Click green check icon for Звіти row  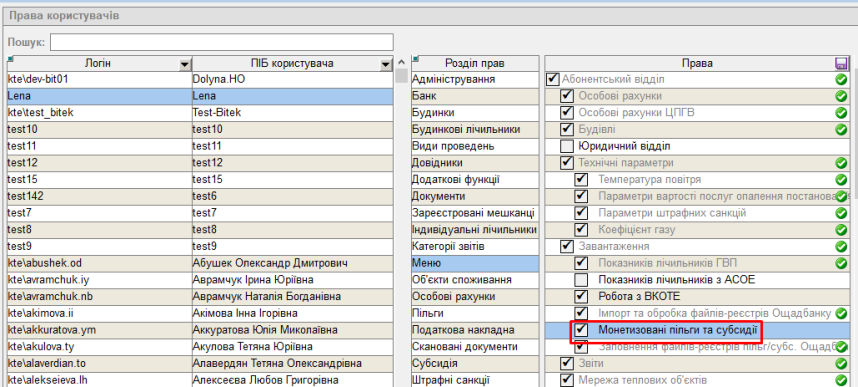[841, 363]
